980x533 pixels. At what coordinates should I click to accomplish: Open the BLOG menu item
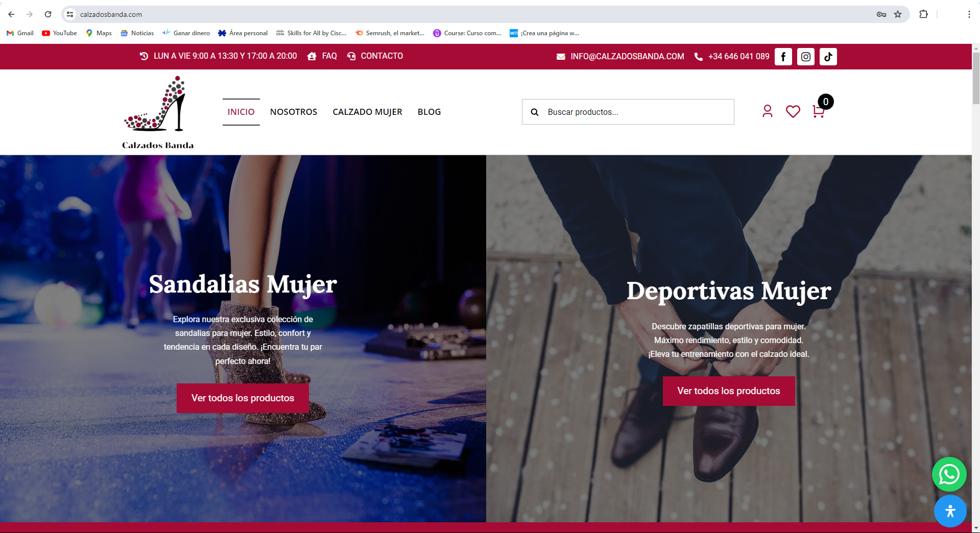coord(429,112)
